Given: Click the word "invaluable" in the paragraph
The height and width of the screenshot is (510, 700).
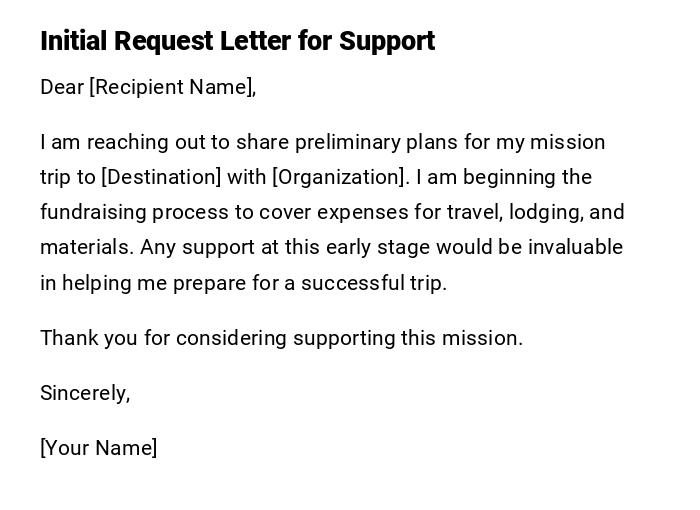Looking at the screenshot, I should tap(573, 247).
